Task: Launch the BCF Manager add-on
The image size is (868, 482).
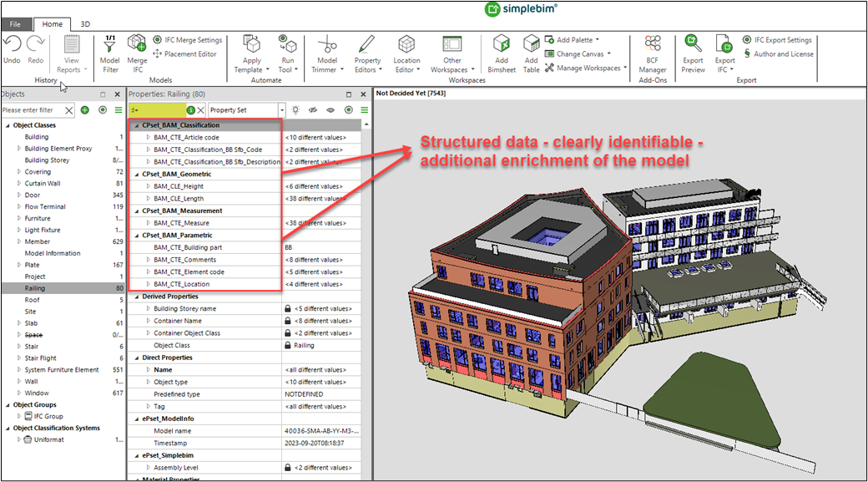Action: 652,52
